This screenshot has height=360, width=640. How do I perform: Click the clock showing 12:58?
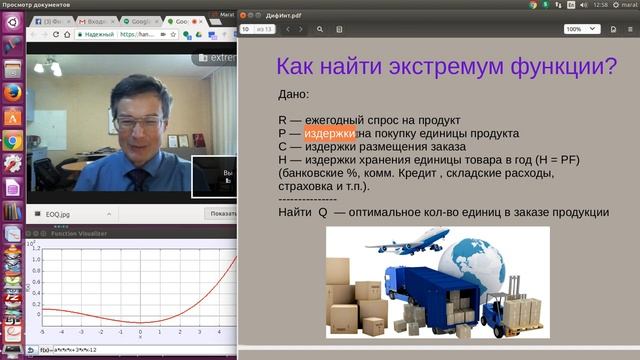pos(600,5)
